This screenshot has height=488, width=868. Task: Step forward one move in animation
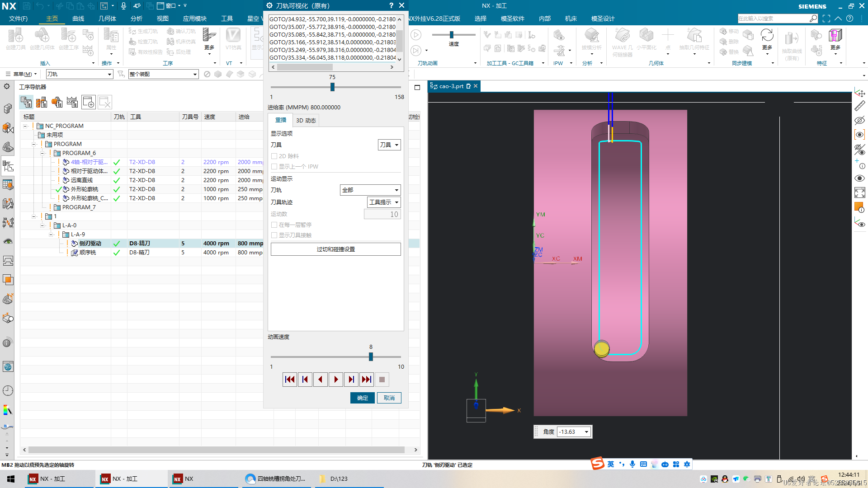click(351, 380)
